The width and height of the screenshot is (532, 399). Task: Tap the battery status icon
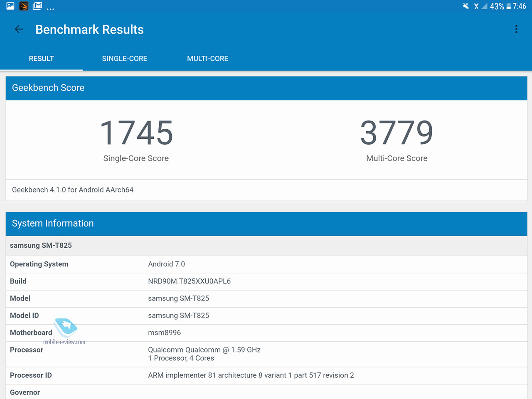pyautogui.click(x=508, y=6)
